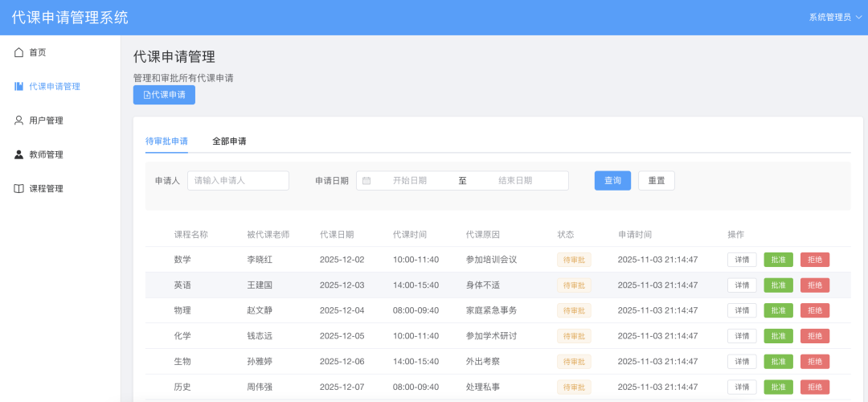Image resolution: width=868 pixels, height=402 pixels.
Task: Click the home icon beside 首页
Action: click(x=18, y=52)
